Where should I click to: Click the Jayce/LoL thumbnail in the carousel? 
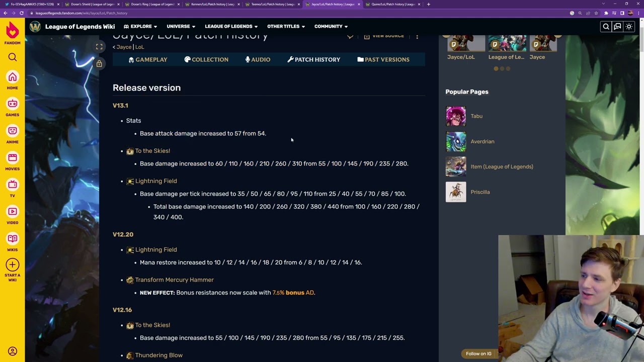[x=465, y=44]
